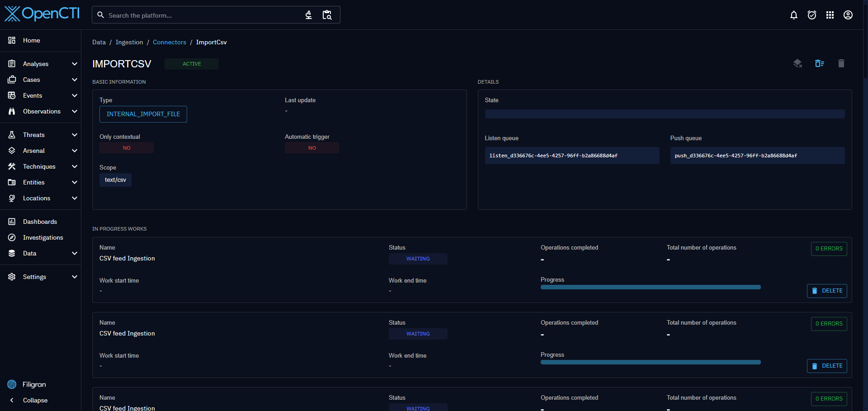Open the triggers alarm clock icon
The width and height of the screenshot is (868, 411).
(811, 15)
